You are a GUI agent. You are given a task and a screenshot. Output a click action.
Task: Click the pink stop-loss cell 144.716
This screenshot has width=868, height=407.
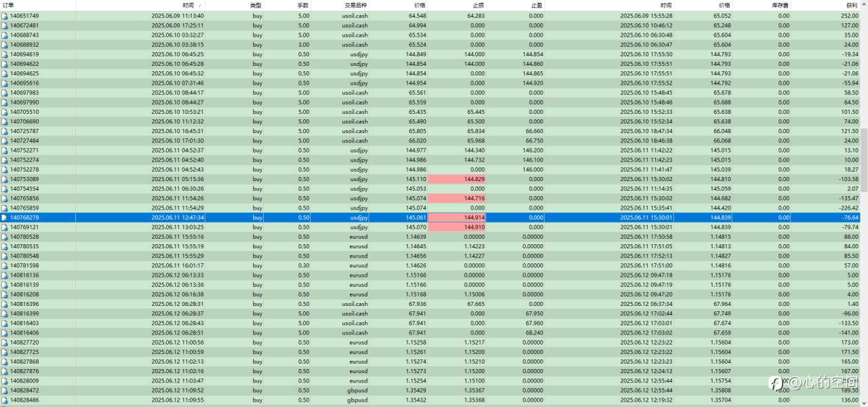[x=458, y=198]
